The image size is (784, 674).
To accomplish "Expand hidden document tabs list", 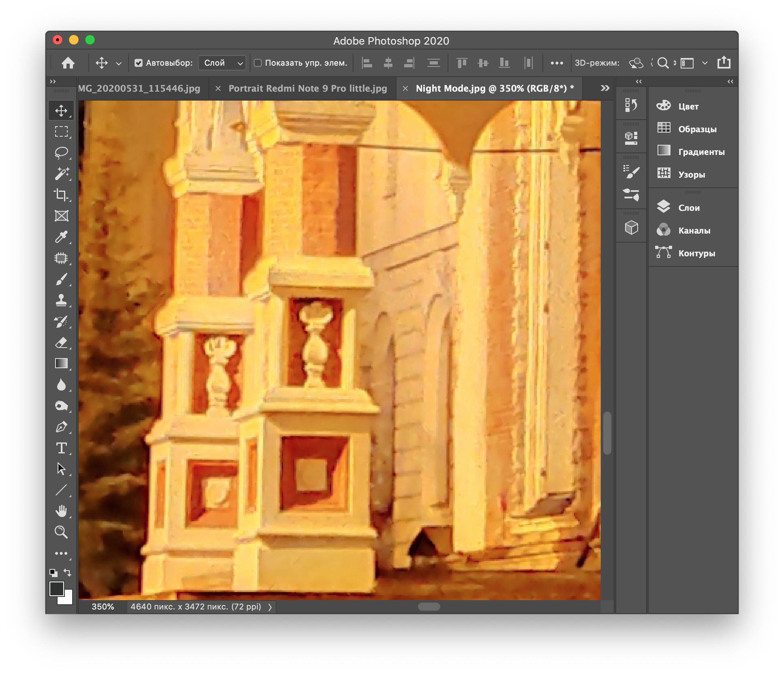I will (x=605, y=88).
